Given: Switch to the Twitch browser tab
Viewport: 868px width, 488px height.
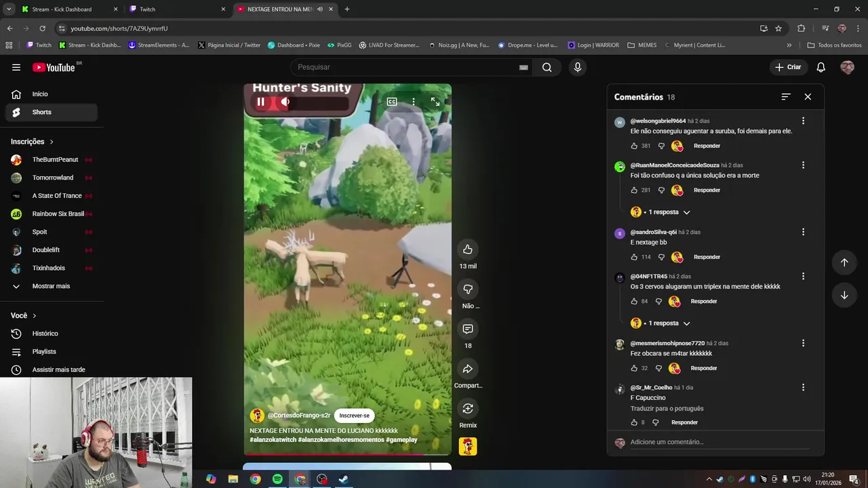Looking at the screenshot, I should 178,9.
